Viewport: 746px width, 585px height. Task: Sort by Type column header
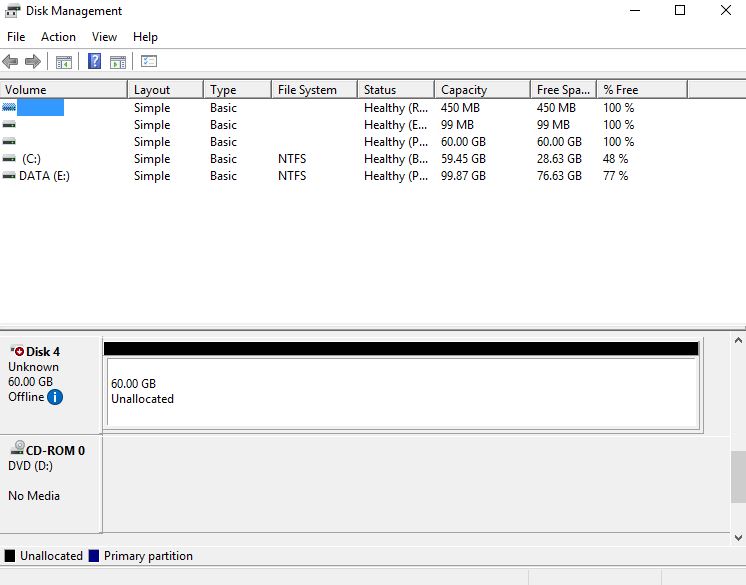click(x=237, y=89)
